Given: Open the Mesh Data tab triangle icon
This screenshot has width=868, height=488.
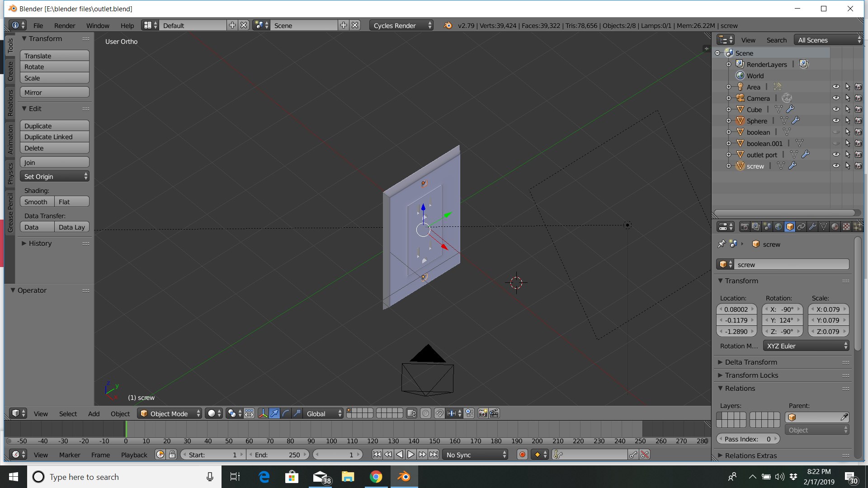Looking at the screenshot, I should (824, 227).
